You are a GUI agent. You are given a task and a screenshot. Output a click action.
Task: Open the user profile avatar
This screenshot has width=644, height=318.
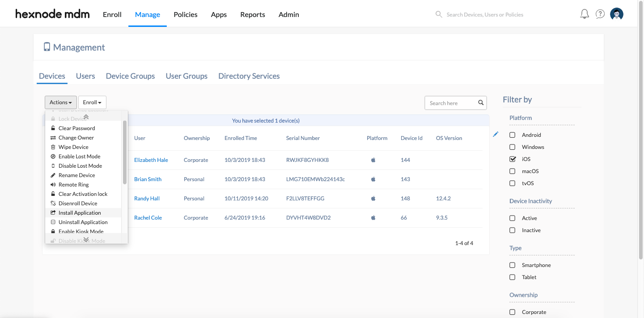[x=617, y=14]
